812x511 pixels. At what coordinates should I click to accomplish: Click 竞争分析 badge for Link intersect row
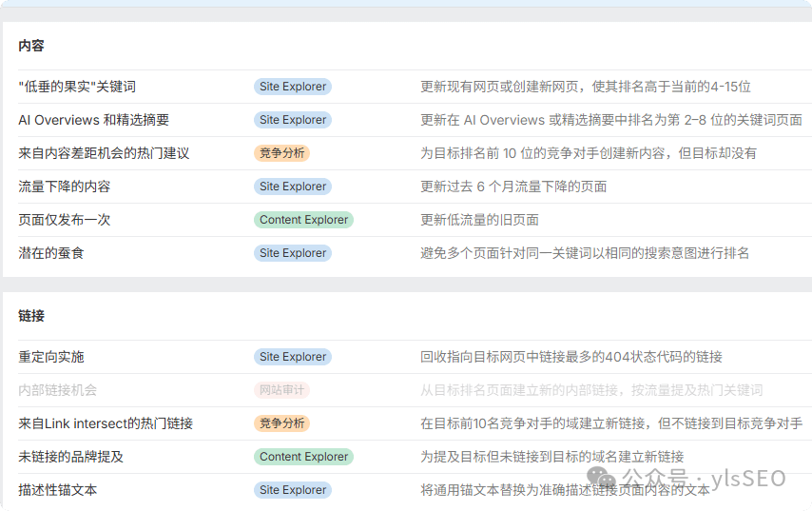tap(281, 423)
